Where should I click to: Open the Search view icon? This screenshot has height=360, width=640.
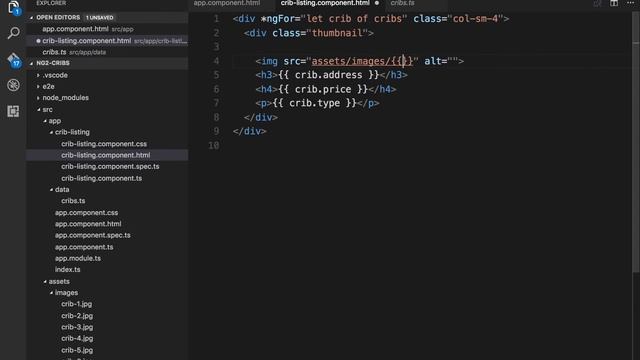13,33
